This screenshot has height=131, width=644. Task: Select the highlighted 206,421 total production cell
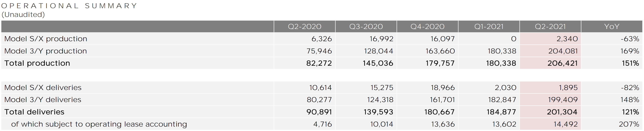click(x=550, y=63)
